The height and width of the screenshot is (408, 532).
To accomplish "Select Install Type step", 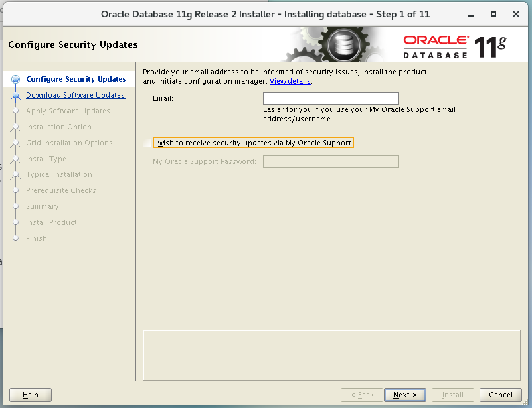I will (46, 159).
